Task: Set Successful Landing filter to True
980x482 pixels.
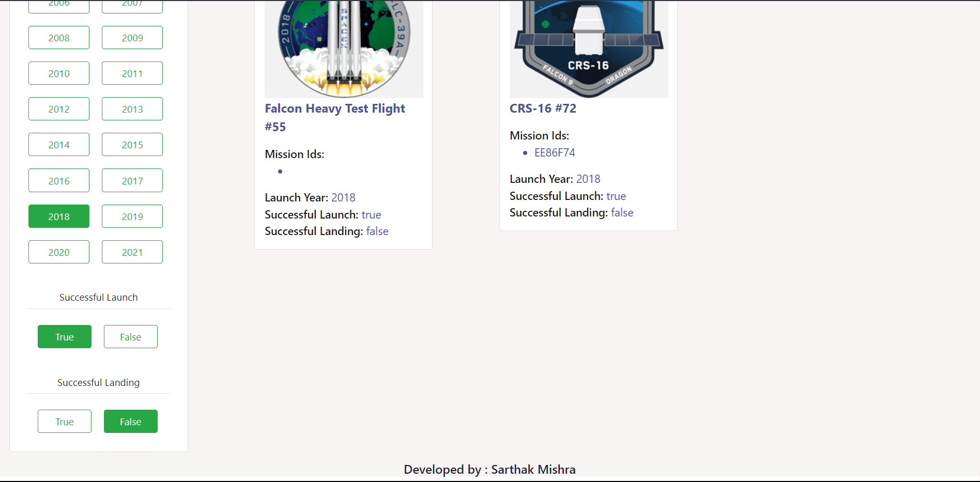Action: [65, 422]
